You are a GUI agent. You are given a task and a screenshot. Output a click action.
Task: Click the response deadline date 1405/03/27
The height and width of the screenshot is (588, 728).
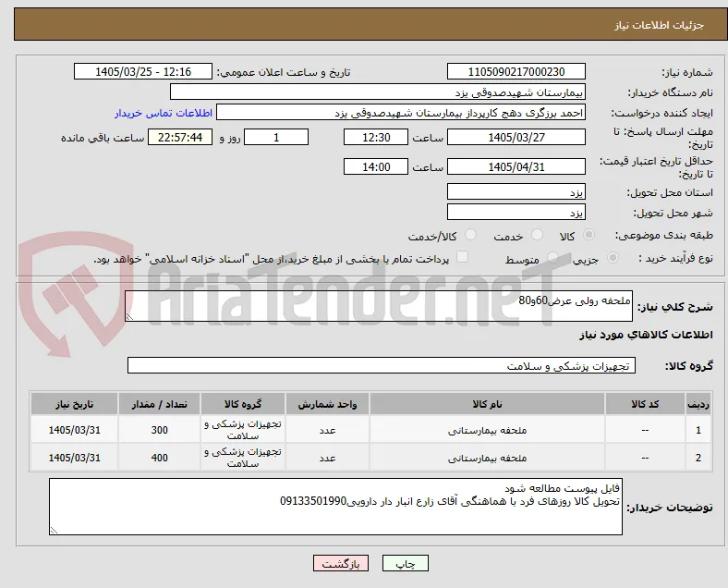coord(516,138)
